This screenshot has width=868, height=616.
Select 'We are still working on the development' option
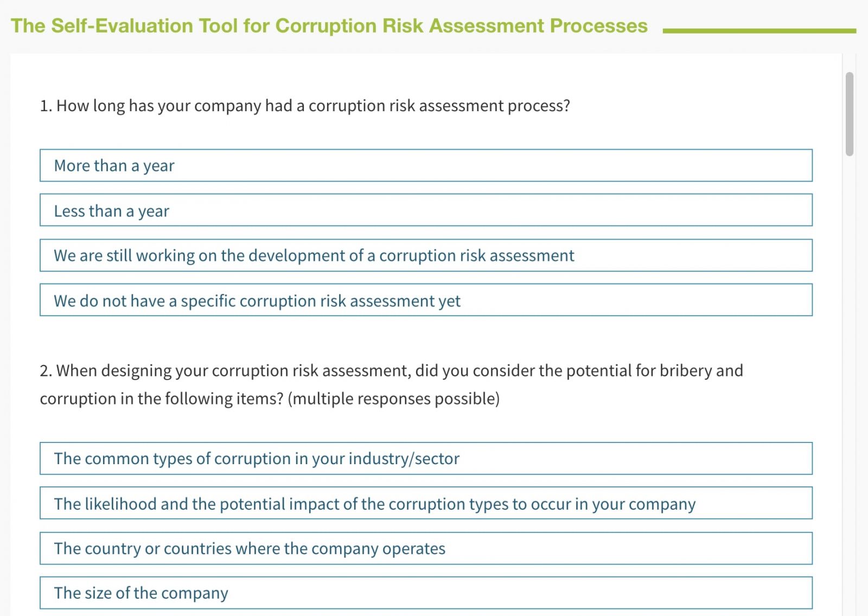pos(426,255)
